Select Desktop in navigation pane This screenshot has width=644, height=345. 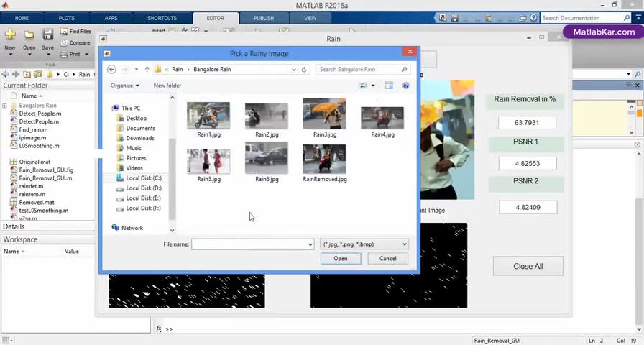(132, 119)
